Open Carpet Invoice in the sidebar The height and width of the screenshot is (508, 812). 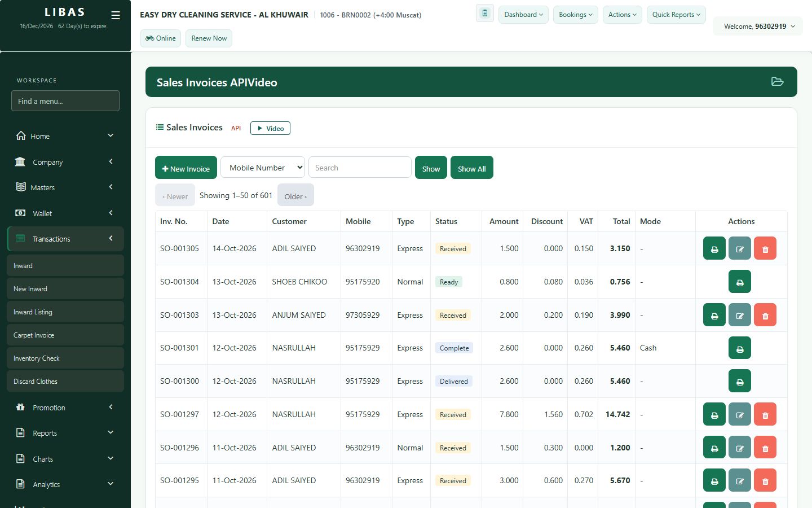click(x=65, y=335)
